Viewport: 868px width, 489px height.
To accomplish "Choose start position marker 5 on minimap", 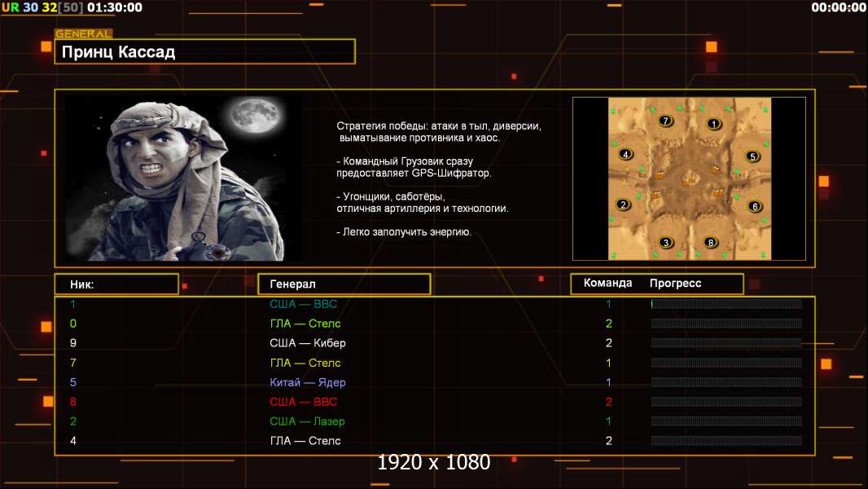I will pos(752,156).
